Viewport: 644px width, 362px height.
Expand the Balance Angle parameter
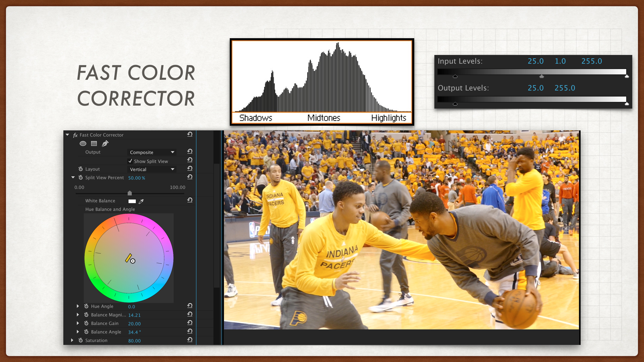[x=78, y=331]
